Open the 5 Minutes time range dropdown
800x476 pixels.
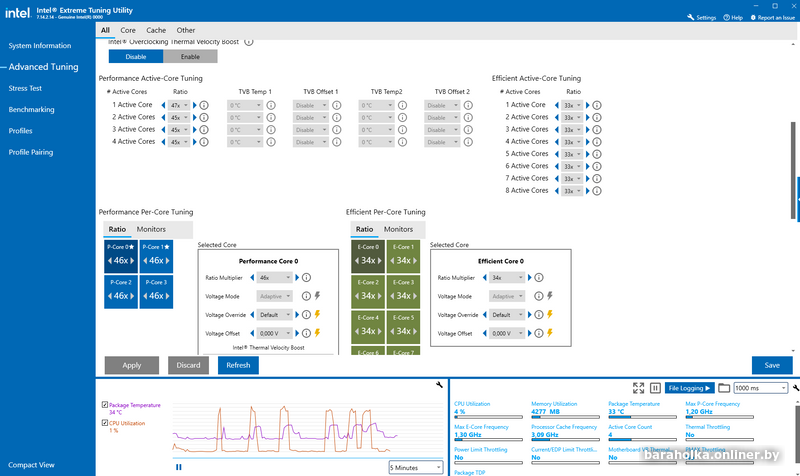416,467
